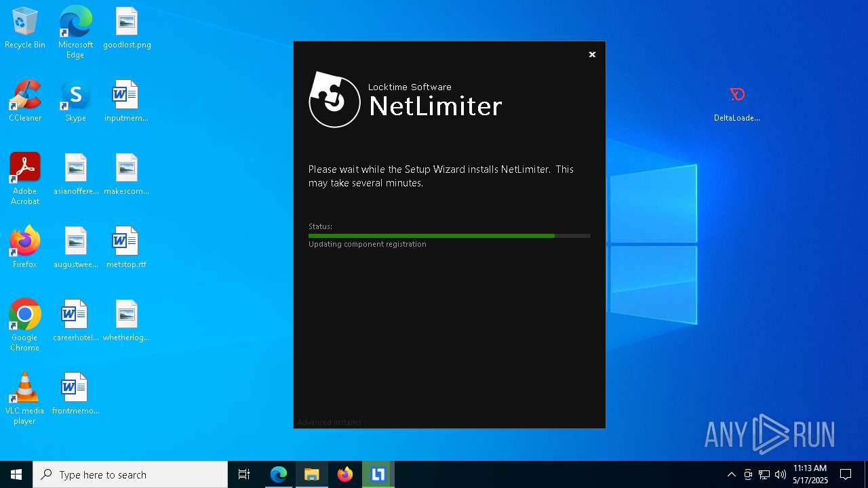The image size is (868, 488).
Task: Open Firefox from the taskbar
Action: click(345, 474)
